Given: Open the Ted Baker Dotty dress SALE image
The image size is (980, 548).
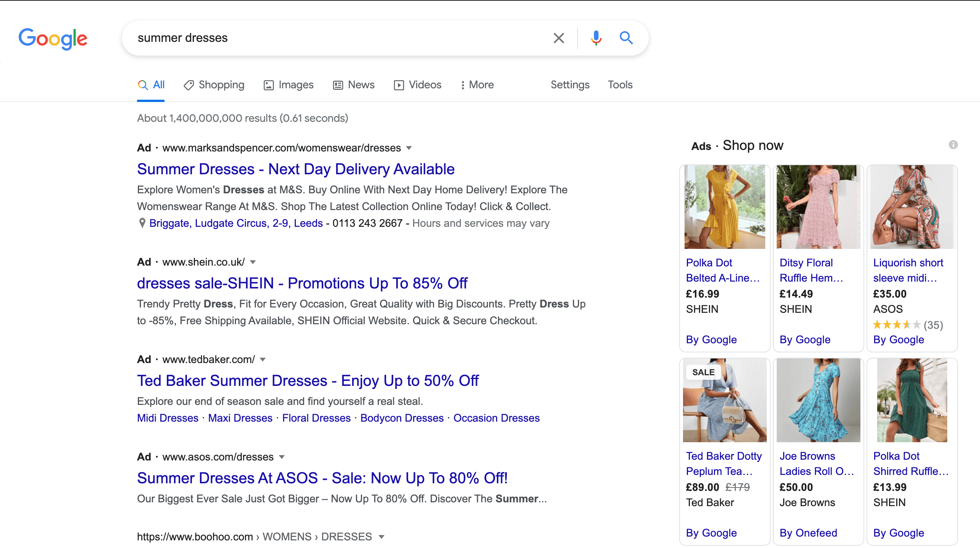Looking at the screenshot, I should click(725, 400).
